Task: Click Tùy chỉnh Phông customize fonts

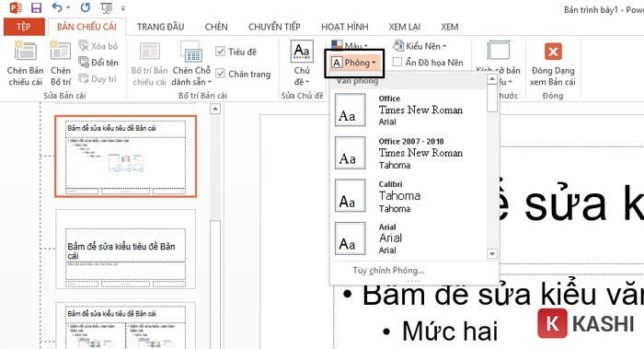Action: (388, 271)
